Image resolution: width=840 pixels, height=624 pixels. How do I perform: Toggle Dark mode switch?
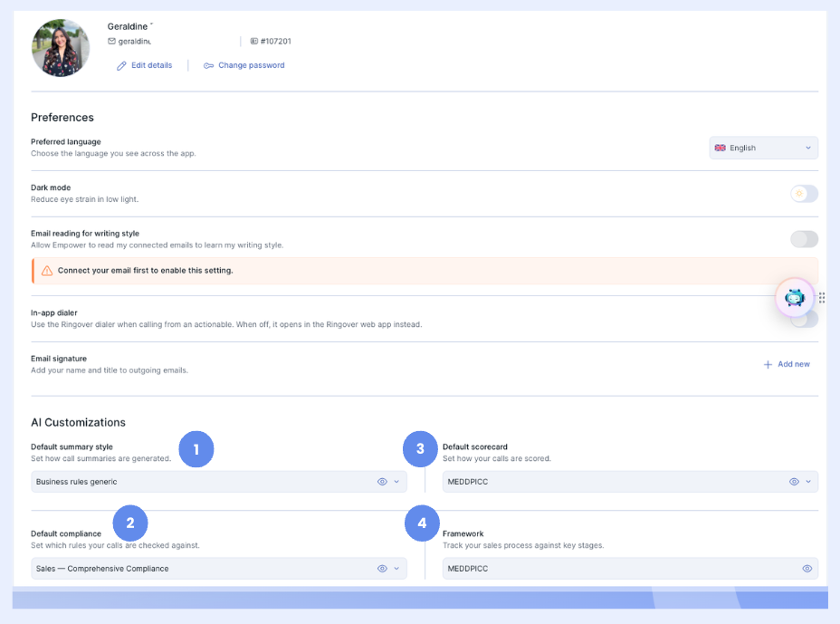coord(804,194)
